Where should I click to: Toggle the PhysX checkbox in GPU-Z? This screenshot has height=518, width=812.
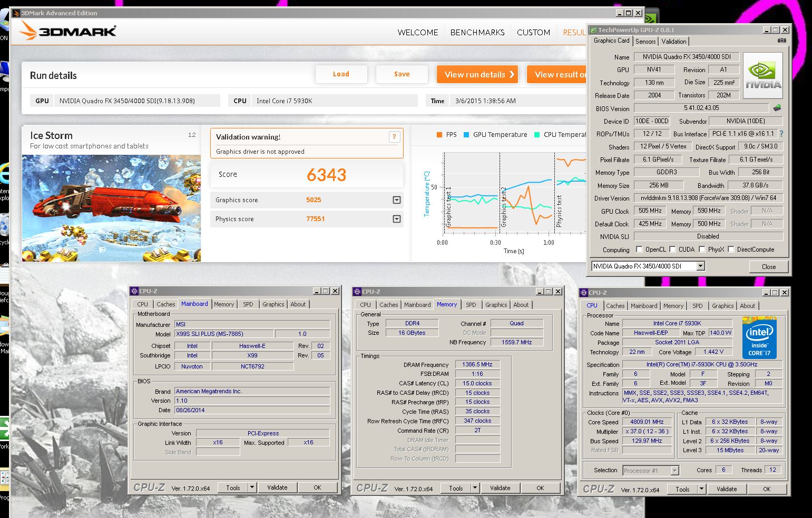click(702, 250)
